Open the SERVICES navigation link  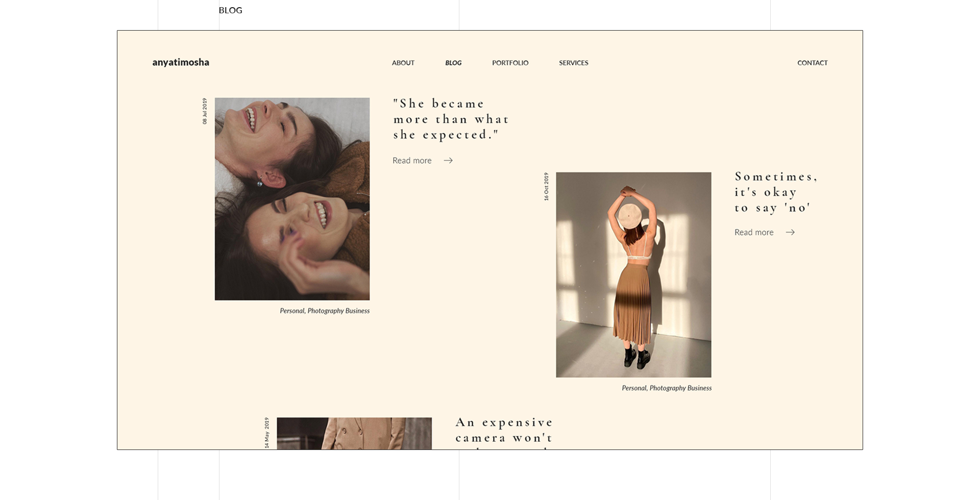point(574,63)
